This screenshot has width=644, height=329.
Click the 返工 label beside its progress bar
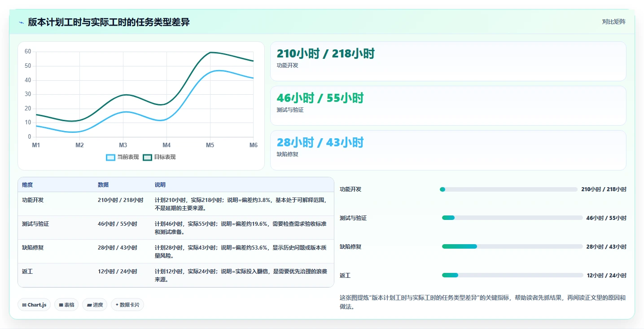[x=345, y=275]
